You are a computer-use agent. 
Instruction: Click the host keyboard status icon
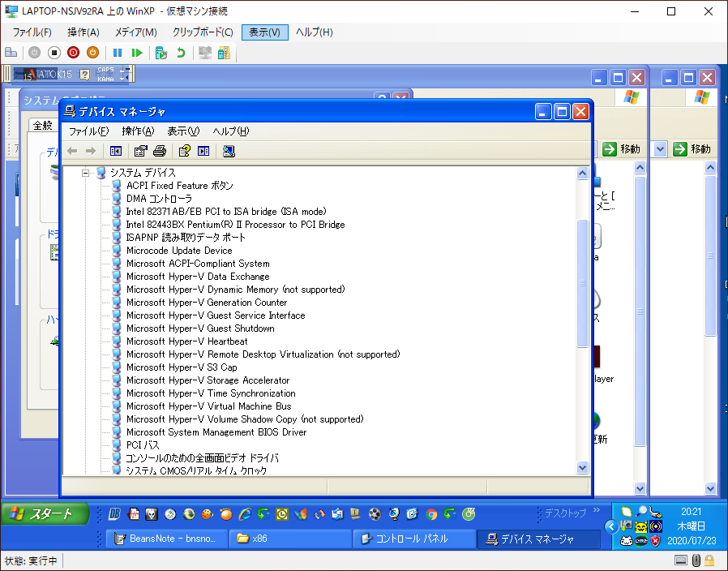point(681,560)
